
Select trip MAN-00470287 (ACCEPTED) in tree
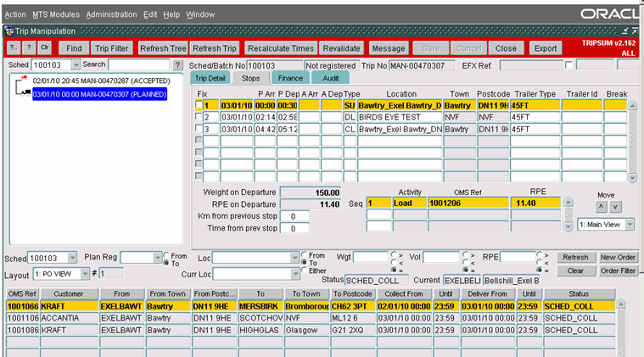pos(101,81)
